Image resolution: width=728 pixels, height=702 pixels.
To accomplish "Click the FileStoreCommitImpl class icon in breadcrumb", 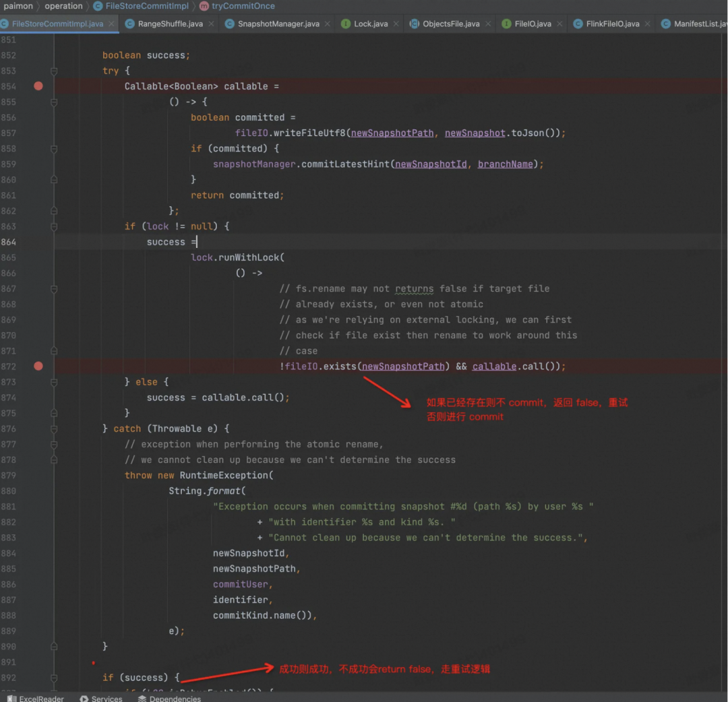I will 98,6.
